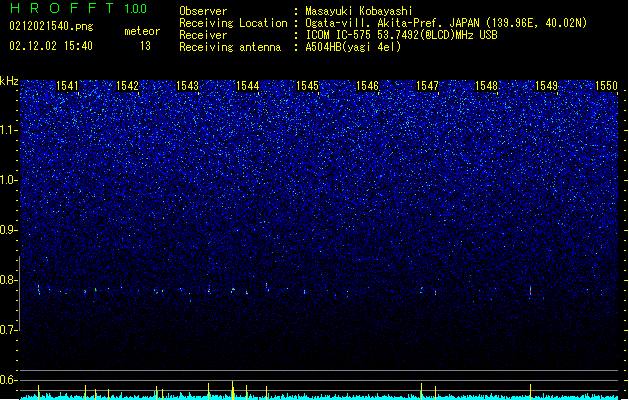Click receiver text ICOM IC-575 53.7492 MHz USB
This screenshot has height=400, width=629.
tap(402, 35)
